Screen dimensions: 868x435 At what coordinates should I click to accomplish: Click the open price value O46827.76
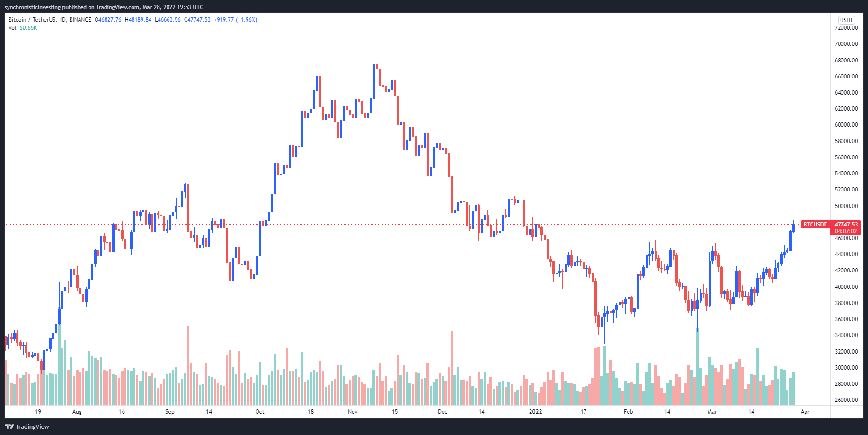click(108, 20)
